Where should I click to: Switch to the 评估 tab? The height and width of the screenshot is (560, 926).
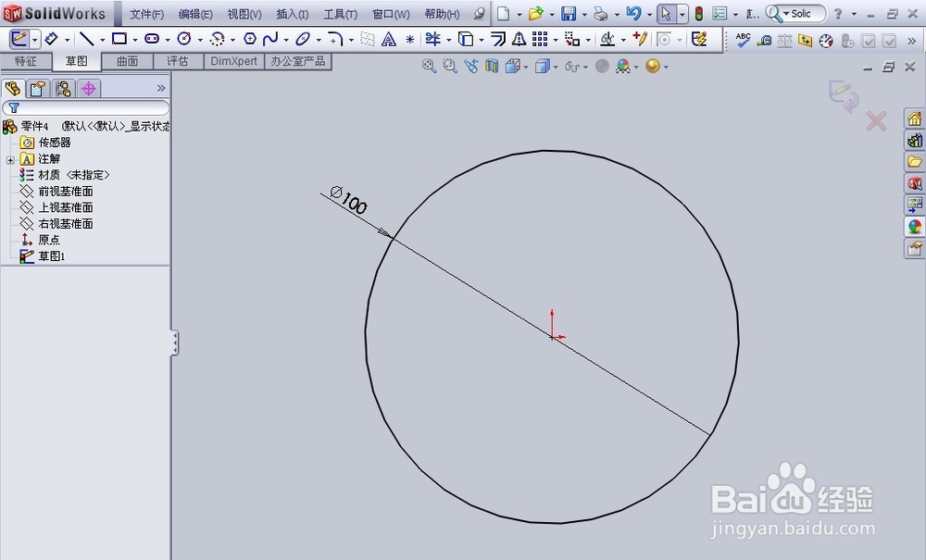click(x=178, y=61)
